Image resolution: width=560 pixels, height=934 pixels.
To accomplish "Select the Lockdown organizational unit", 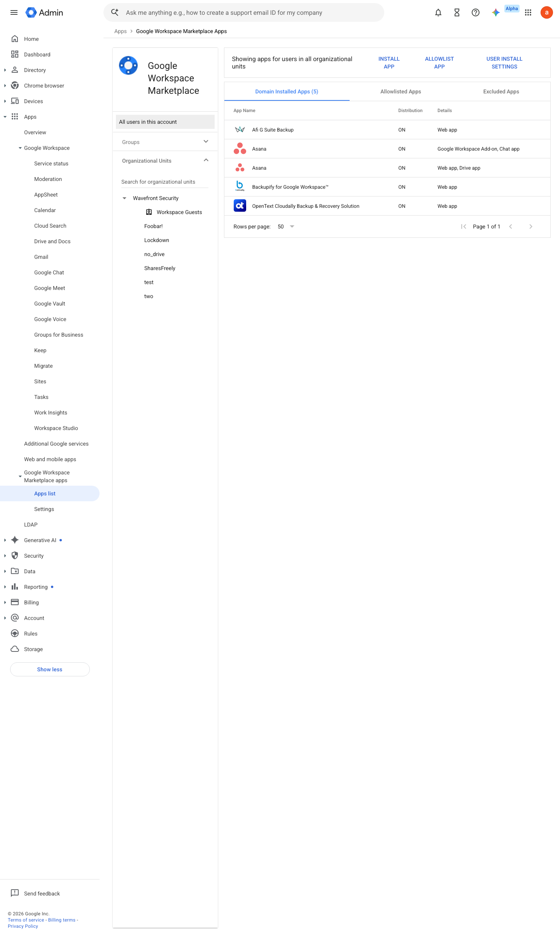I will pos(157,240).
